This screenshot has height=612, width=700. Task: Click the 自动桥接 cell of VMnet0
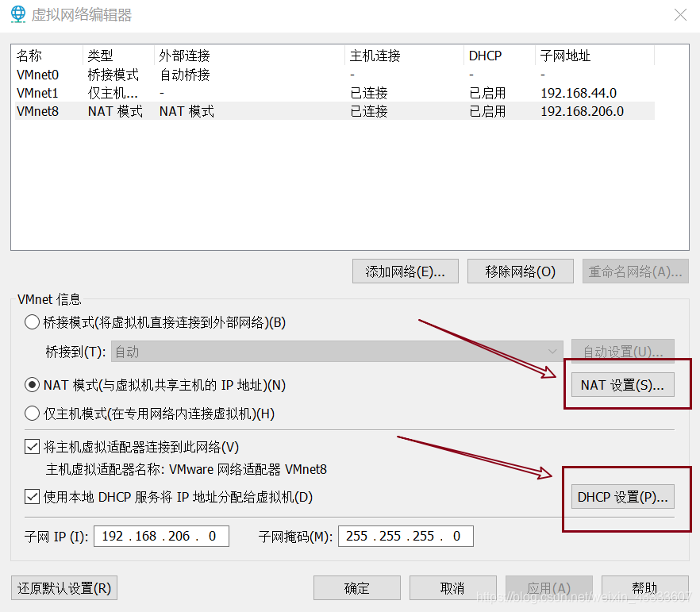(185, 75)
